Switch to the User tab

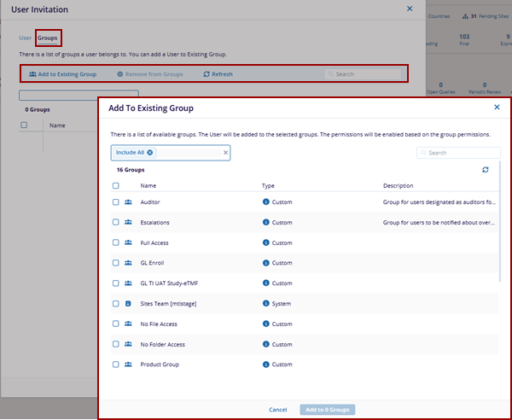(25, 38)
